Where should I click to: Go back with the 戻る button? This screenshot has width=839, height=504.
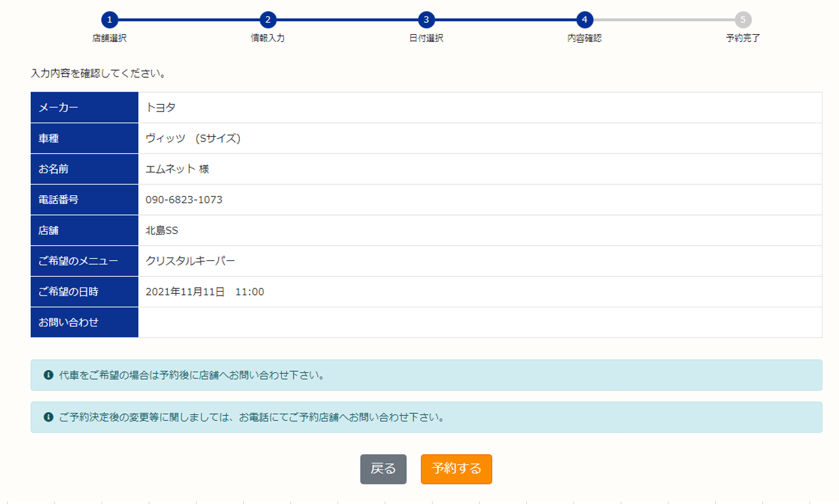pos(383,469)
